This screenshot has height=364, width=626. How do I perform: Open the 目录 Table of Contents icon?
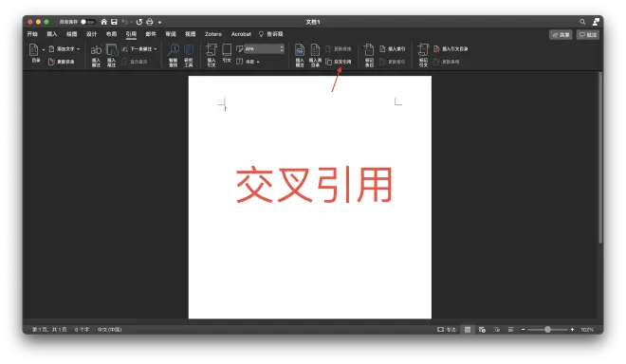pyautogui.click(x=34, y=50)
